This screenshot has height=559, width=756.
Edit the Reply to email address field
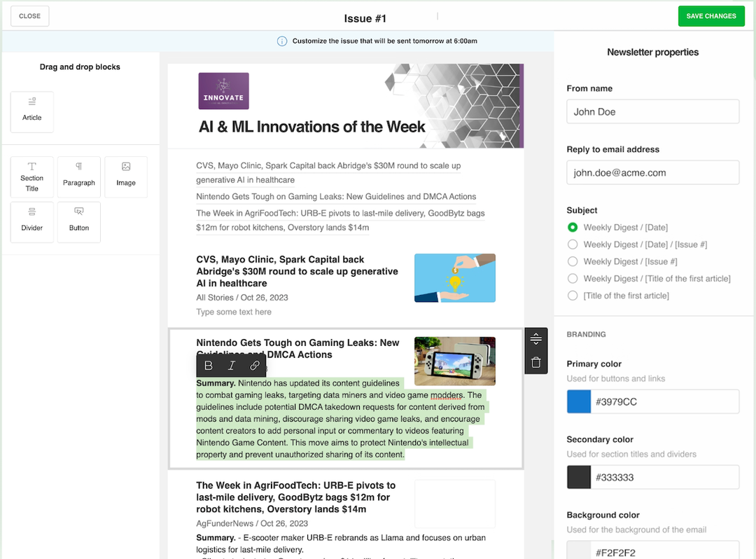coord(652,172)
